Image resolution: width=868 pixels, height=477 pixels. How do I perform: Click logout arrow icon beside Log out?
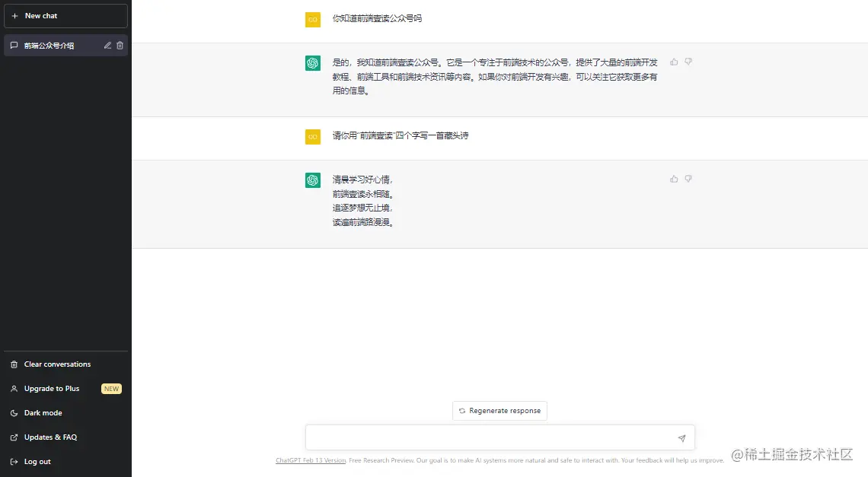(x=14, y=462)
